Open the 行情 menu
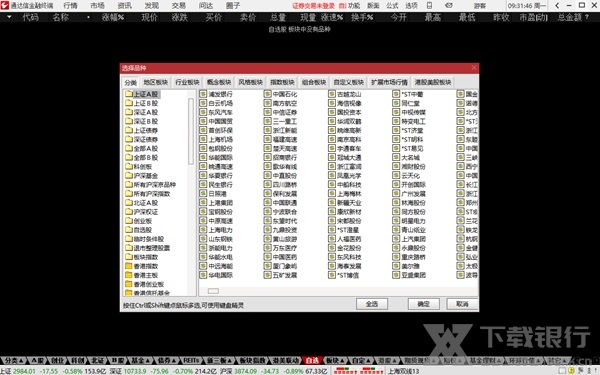This screenshot has width=600, height=375. coord(70,5)
